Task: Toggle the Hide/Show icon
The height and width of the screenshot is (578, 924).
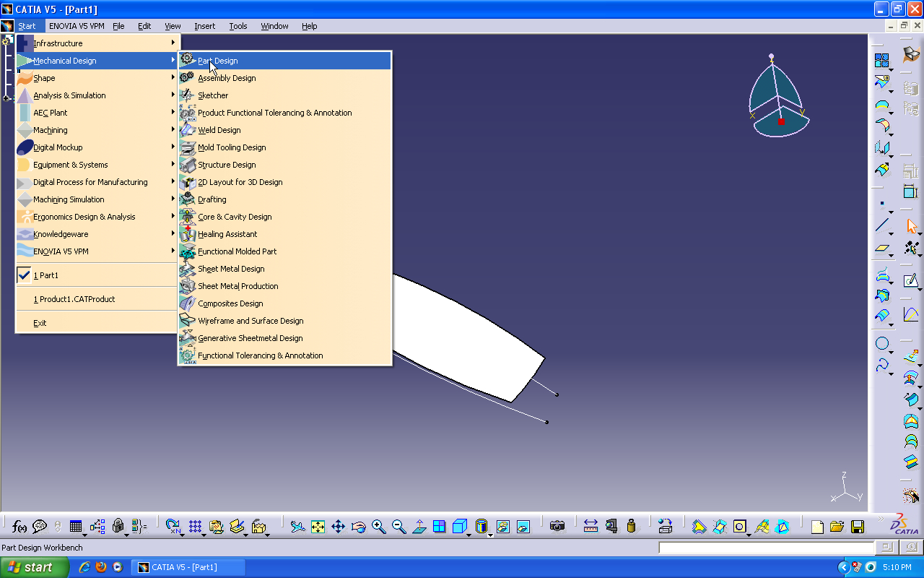Action: pos(502,527)
